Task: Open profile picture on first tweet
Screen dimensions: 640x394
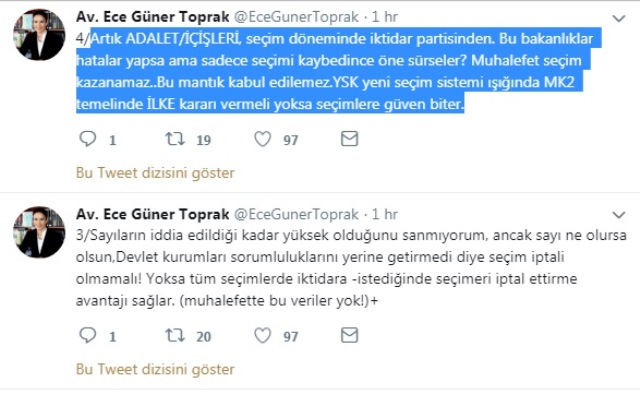Action: [39, 35]
